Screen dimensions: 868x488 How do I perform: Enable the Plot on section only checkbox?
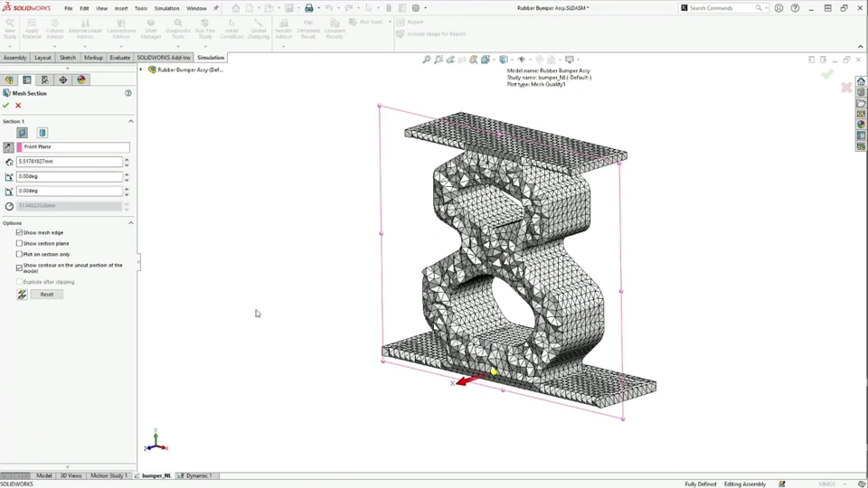(x=19, y=255)
